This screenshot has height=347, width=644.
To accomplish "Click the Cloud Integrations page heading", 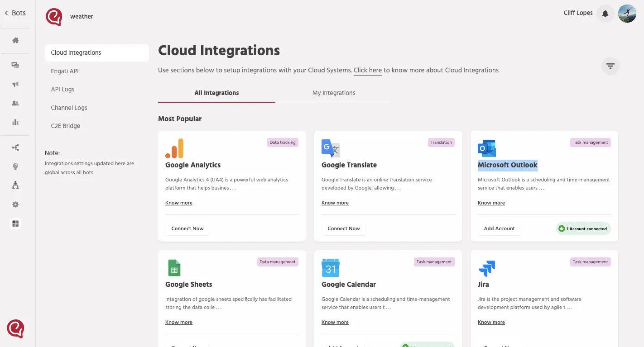I will point(219,51).
